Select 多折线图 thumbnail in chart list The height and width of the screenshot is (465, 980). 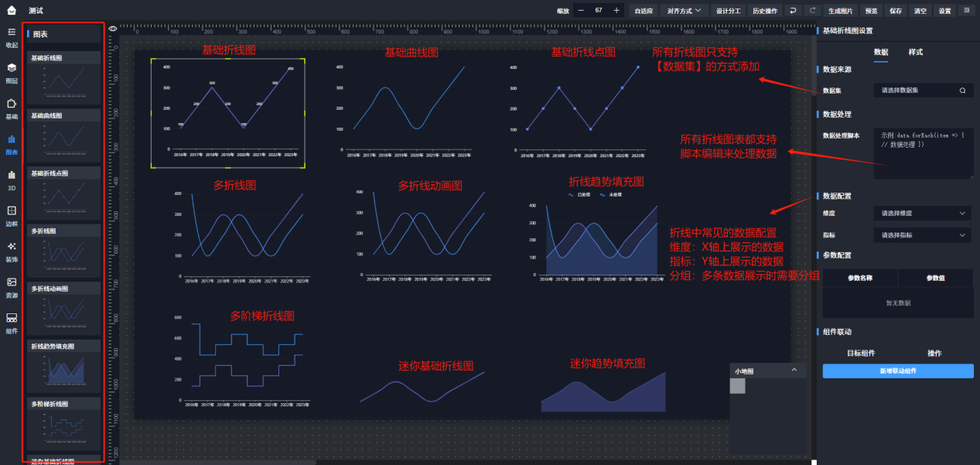click(63, 252)
